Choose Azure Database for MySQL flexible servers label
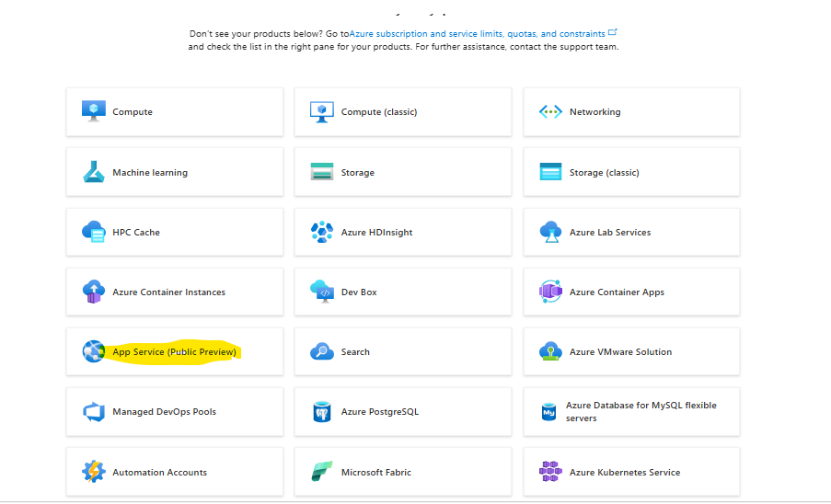This screenshot has height=504, width=831. tap(641, 412)
